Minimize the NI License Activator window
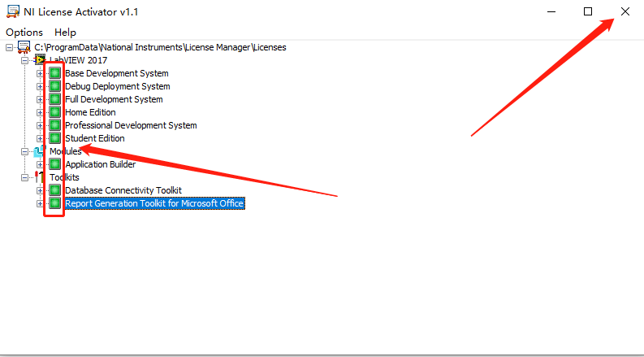The height and width of the screenshot is (357, 644). [x=551, y=11]
